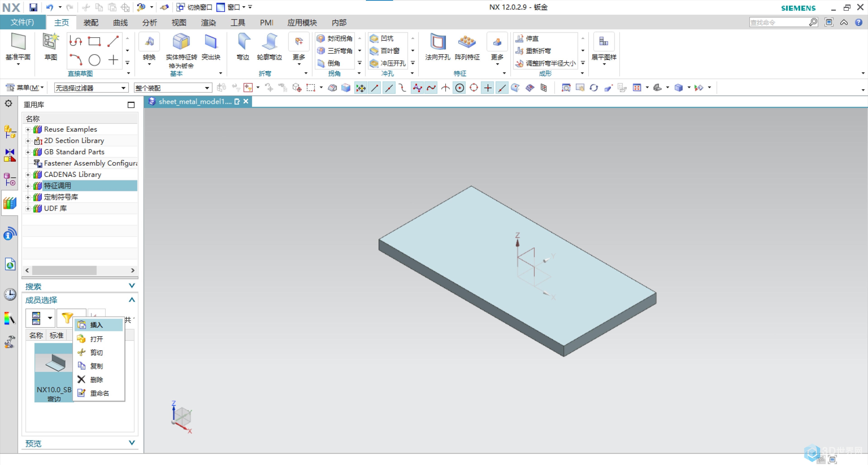Choose Open (打开) from context menu

99,339
